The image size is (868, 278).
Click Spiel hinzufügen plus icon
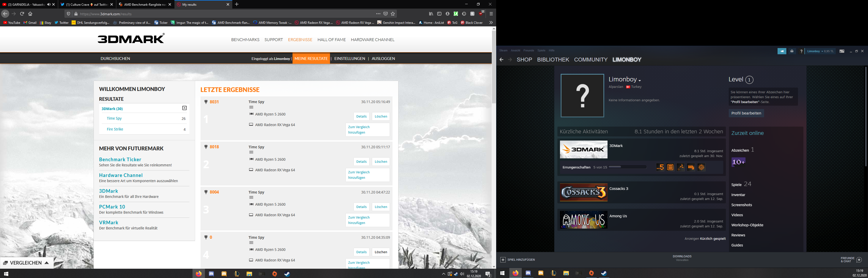point(503,260)
